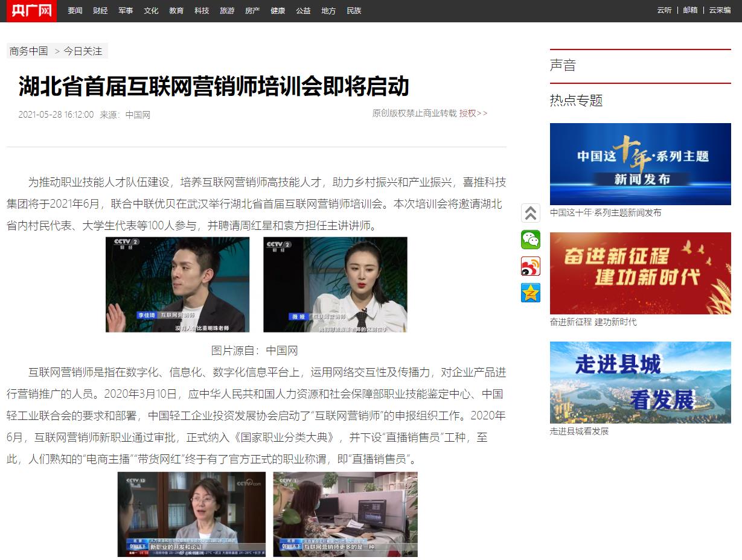Click the 声音 section heading
The height and width of the screenshot is (560, 742).
563,65
